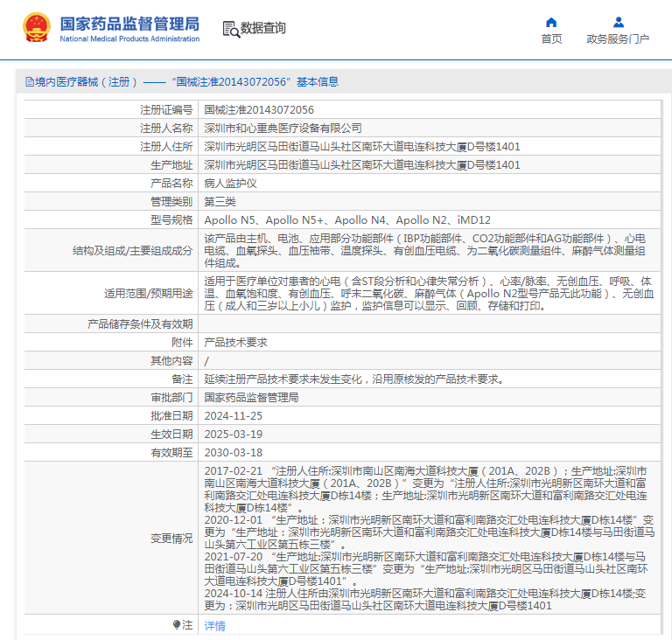
Task: Open 政务服务门户 text link
Action: [618, 39]
